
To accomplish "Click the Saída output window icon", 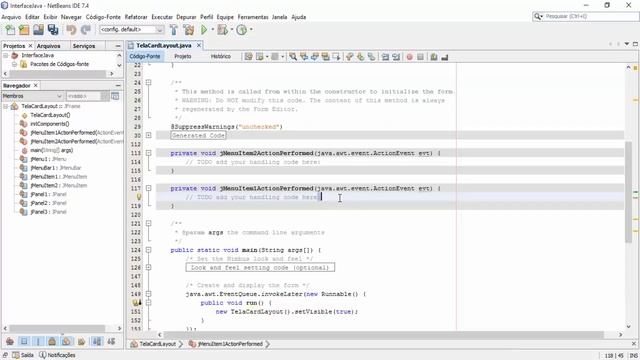I will click(16, 355).
